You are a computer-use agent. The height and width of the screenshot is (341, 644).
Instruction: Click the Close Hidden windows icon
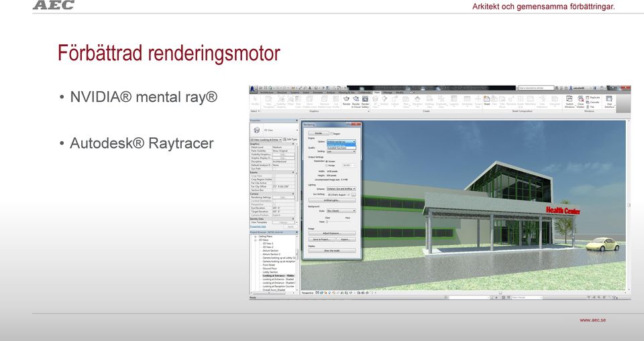580,99
